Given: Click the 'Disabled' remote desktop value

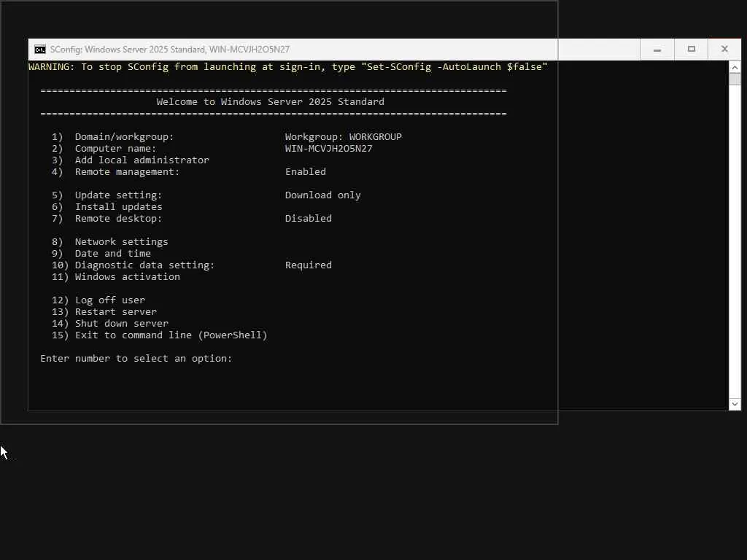Looking at the screenshot, I should click(309, 219).
